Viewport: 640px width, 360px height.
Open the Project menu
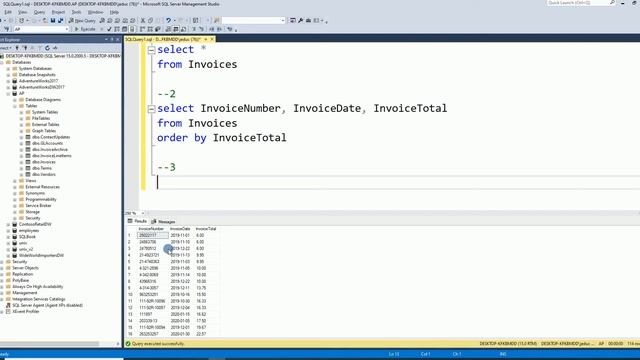tap(58, 12)
